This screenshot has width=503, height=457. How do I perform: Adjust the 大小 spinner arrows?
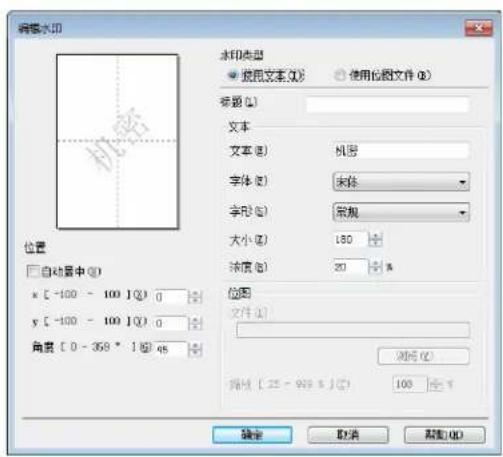pyautogui.click(x=376, y=239)
